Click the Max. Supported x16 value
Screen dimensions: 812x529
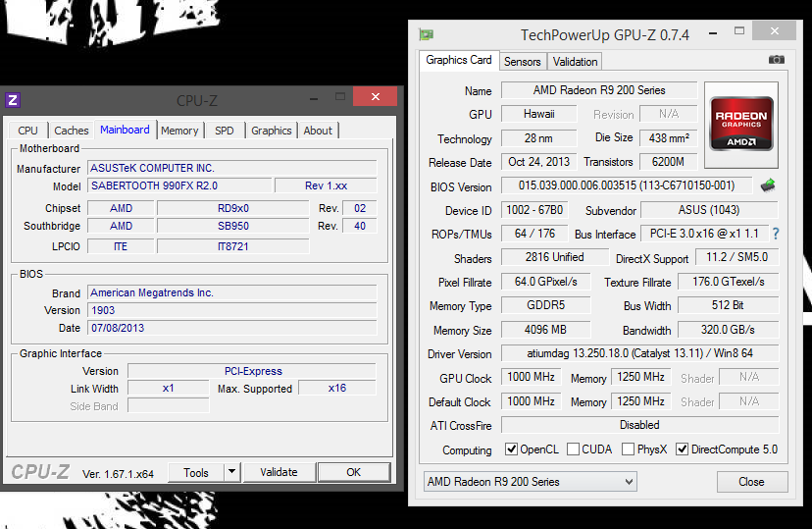click(337, 388)
